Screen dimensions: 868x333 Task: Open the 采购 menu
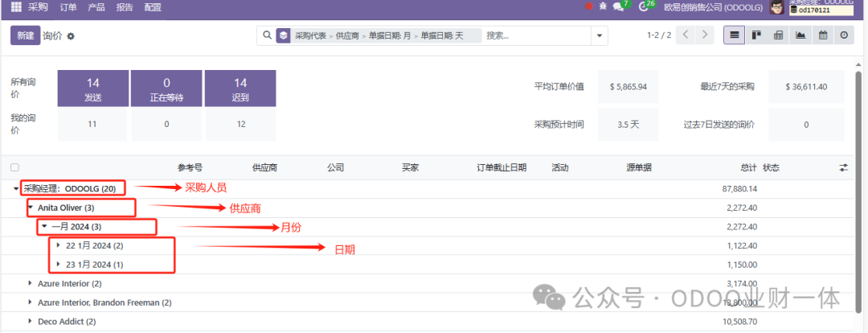tap(38, 7)
